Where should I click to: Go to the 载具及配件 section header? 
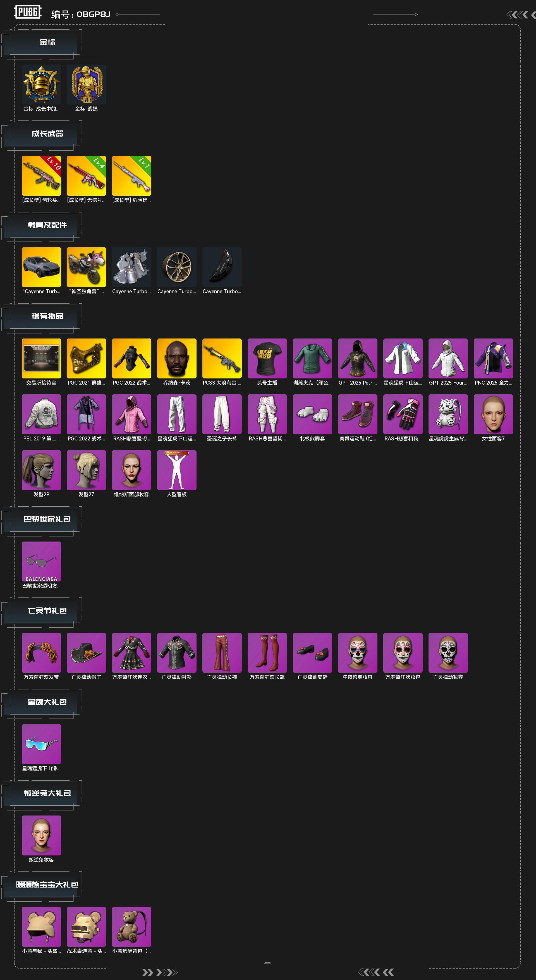pos(47,225)
